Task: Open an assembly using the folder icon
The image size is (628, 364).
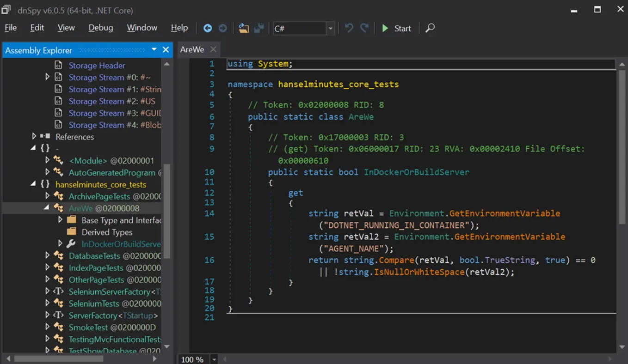Action: (x=244, y=28)
